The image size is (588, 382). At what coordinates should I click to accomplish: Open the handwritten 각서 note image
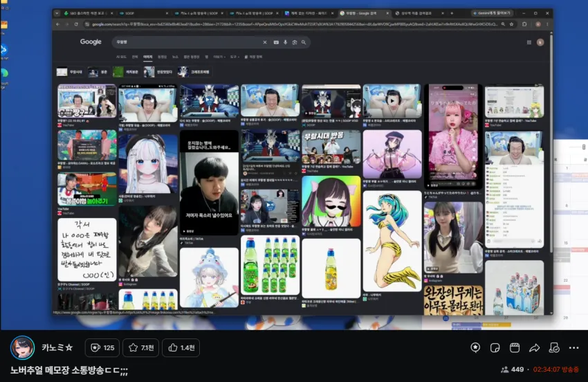(x=87, y=249)
